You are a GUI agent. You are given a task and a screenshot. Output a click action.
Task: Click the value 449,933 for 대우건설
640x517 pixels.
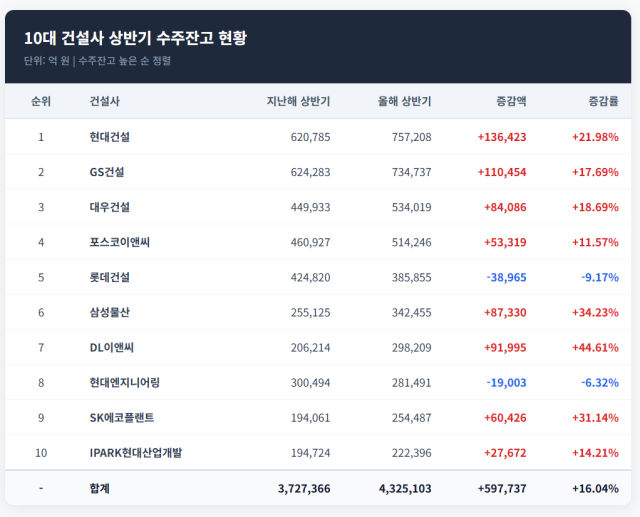[310, 207]
